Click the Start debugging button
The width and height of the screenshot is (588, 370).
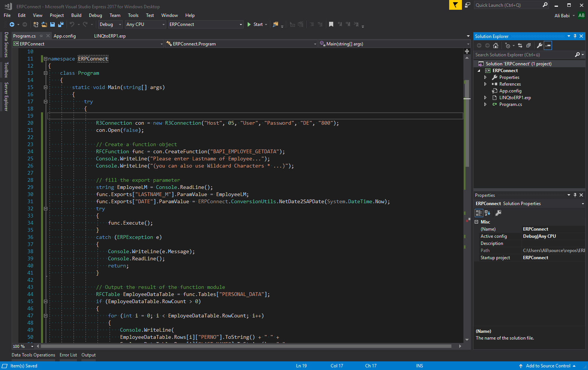(x=255, y=24)
